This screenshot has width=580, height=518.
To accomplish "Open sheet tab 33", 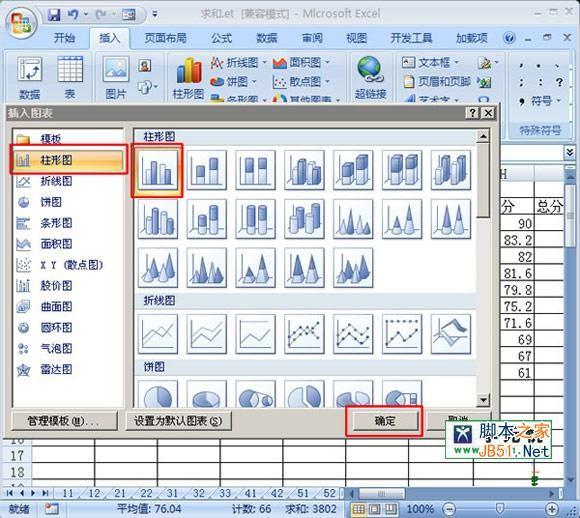I will click(225, 493).
